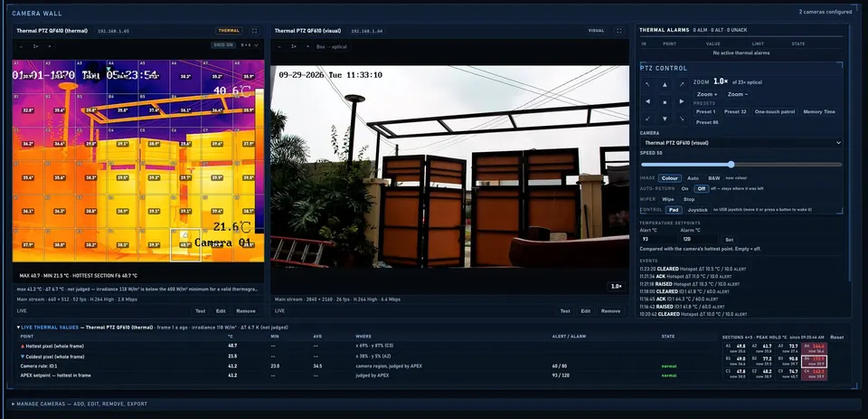This screenshot has width=868, height=419.
Task: Set image mode to Auto
Action: [693, 178]
